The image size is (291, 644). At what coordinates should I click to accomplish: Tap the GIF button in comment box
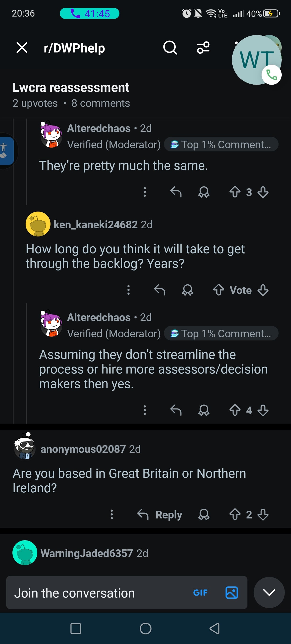(x=200, y=592)
